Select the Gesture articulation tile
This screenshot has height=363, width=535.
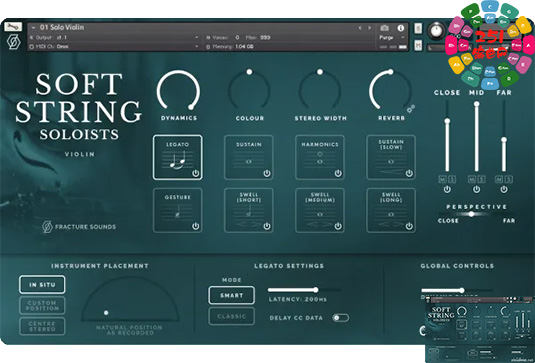[x=177, y=210]
